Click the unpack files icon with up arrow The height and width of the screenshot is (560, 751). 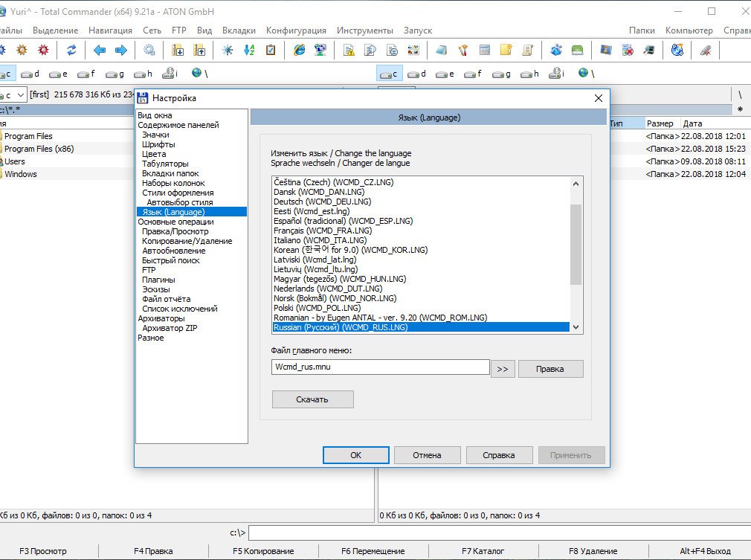click(x=199, y=50)
